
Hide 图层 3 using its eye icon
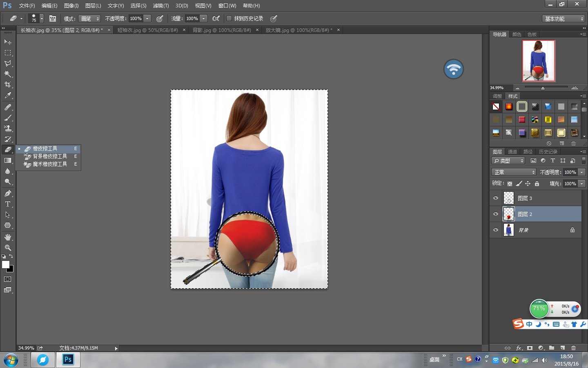496,198
